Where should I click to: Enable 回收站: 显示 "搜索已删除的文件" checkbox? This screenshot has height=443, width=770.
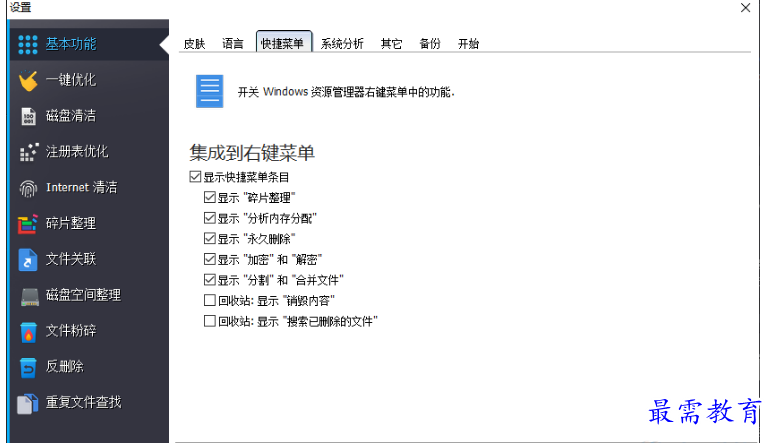[210, 321]
